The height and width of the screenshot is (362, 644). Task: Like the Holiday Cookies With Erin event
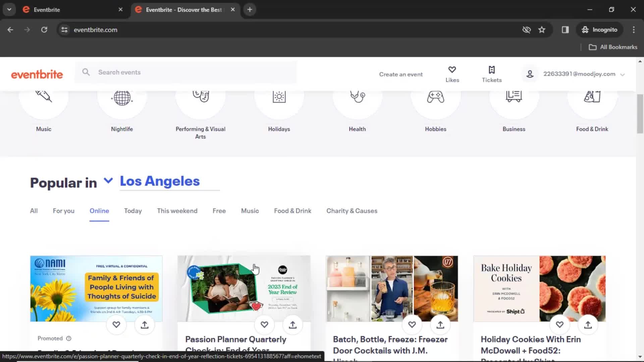(x=559, y=324)
